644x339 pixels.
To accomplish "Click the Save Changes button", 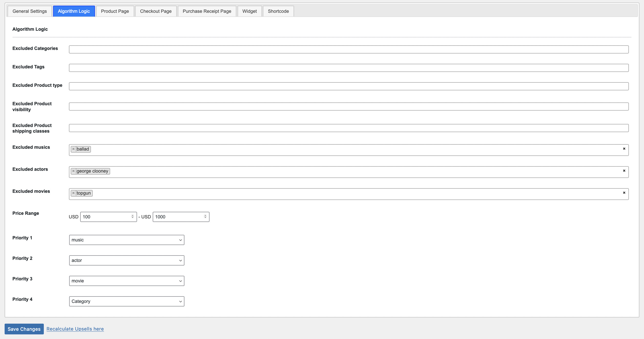I will tap(24, 329).
